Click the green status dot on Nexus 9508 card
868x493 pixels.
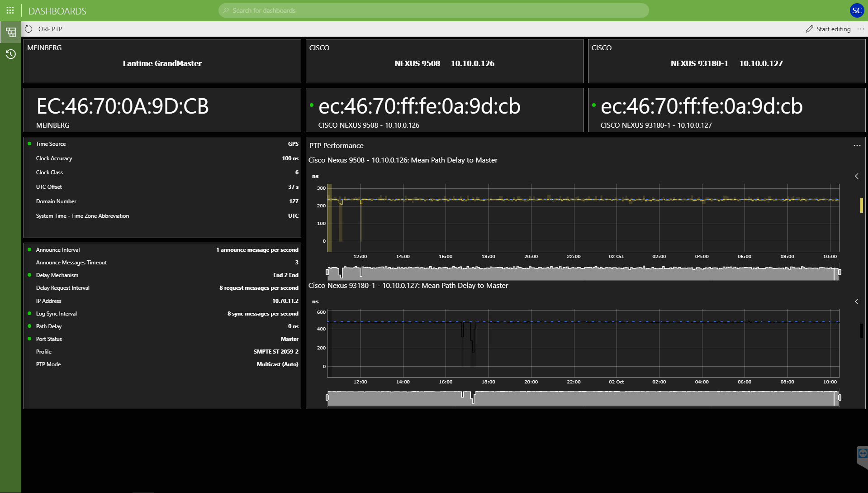coord(312,105)
